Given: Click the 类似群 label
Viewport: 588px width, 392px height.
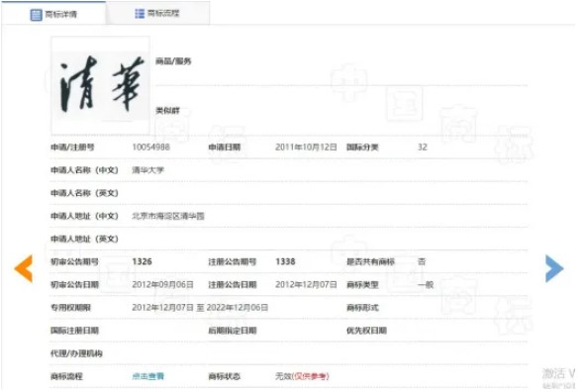Looking at the screenshot, I should 167,111.
